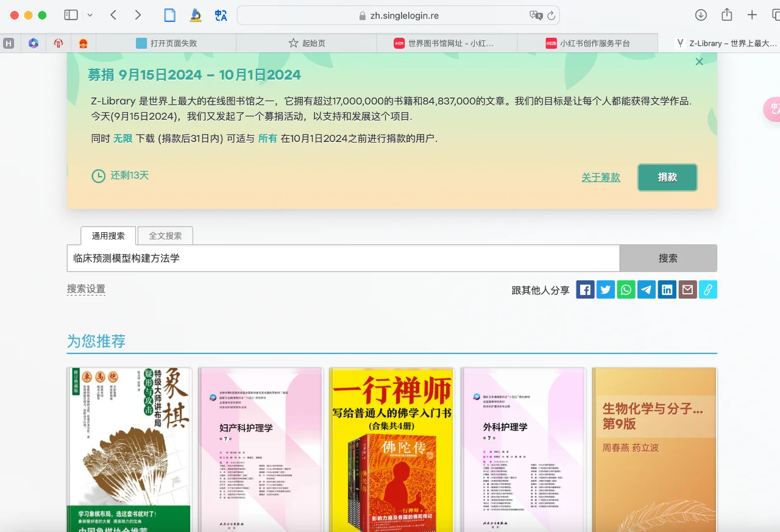Reload the current page
This screenshot has height=532, width=780.
coord(551,15)
